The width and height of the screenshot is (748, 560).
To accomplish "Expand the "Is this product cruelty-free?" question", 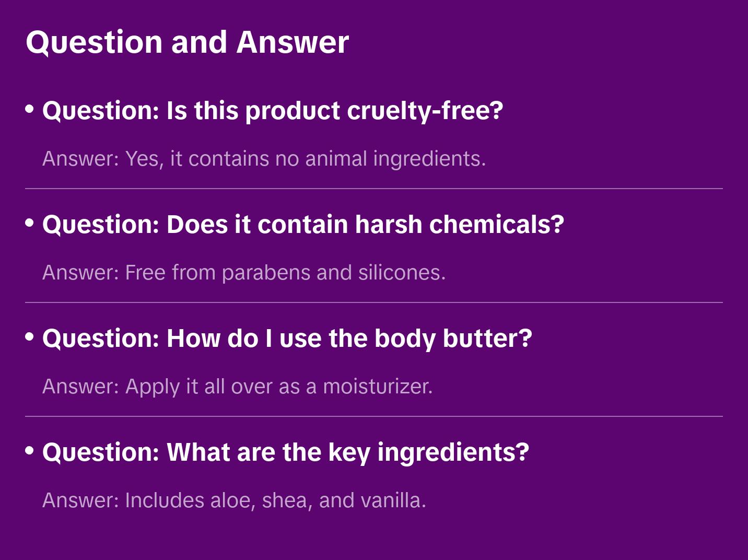I will [272, 111].
